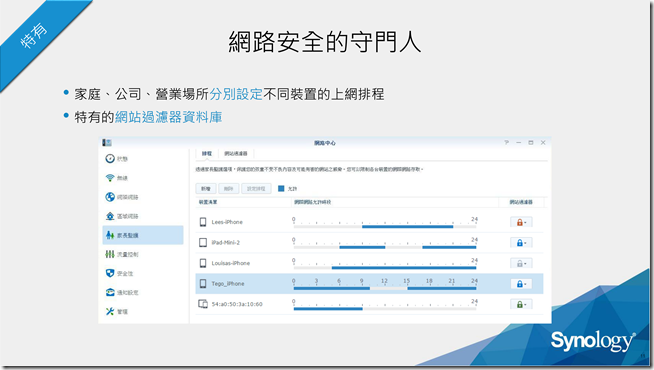Click the Synology logo on the slide
The height and width of the screenshot is (370, 654).
coord(593,341)
